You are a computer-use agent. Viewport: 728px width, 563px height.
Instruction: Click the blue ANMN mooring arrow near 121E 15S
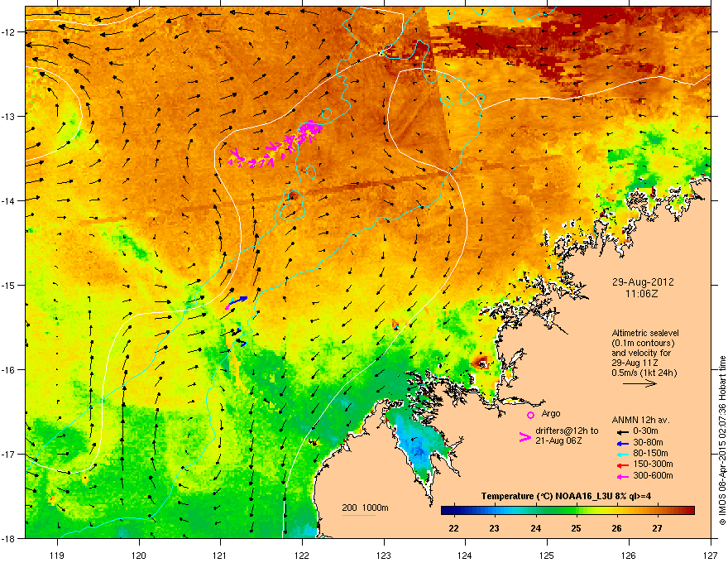239,300
